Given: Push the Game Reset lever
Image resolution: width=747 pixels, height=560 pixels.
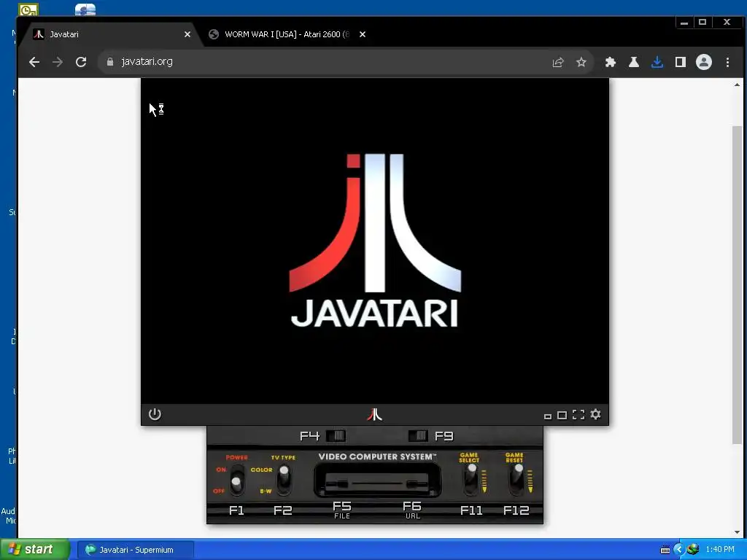Looking at the screenshot, I should pos(517,479).
